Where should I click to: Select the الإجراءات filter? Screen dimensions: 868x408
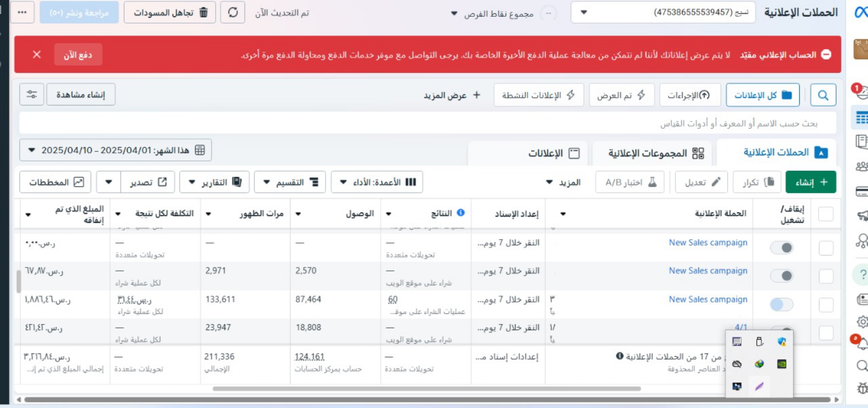pos(690,95)
